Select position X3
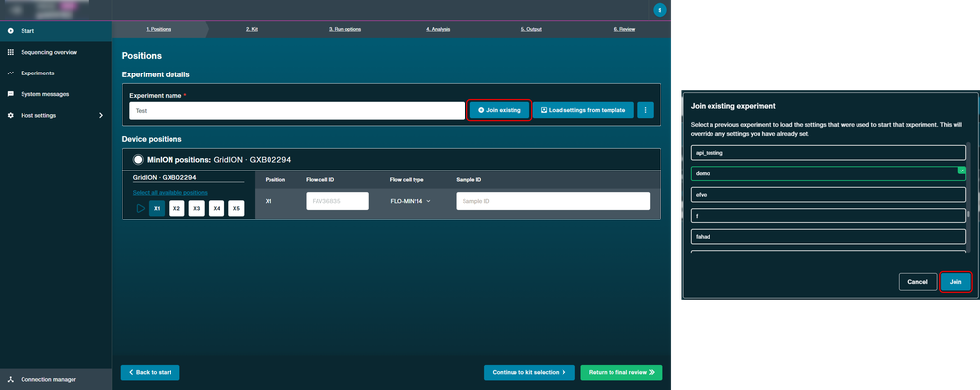The height and width of the screenshot is (390, 980). pos(196,208)
